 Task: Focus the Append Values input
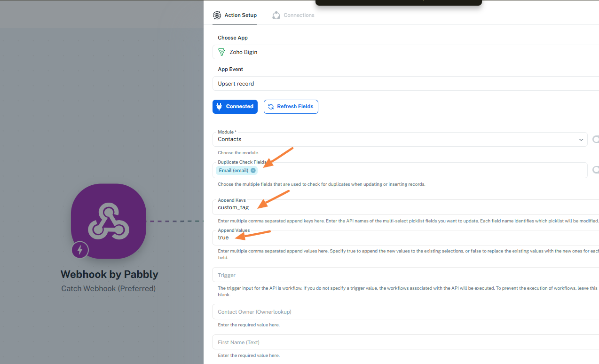click(x=404, y=237)
